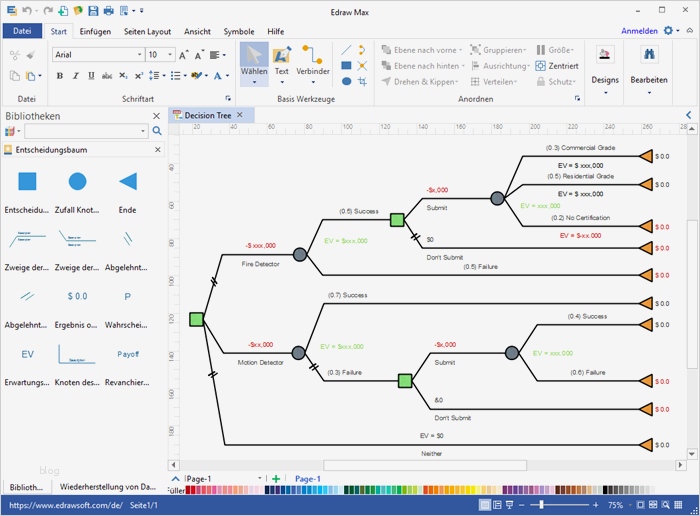Choose the Verbinder connector tool
The height and width of the screenshot is (516, 700).
pos(312,64)
